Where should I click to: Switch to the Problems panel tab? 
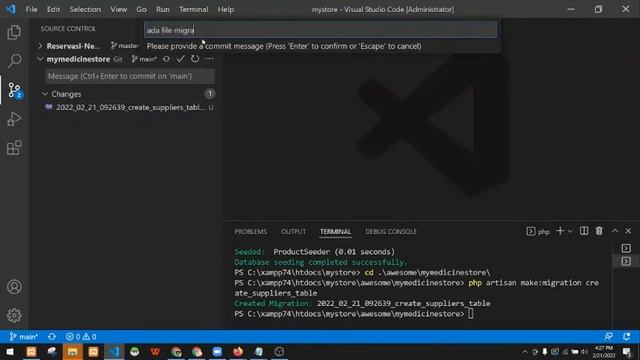[250, 231]
